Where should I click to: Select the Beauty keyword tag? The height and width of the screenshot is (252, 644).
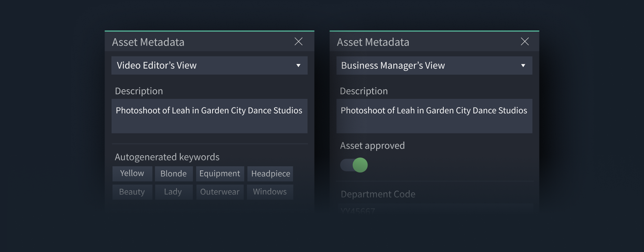click(x=132, y=192)
